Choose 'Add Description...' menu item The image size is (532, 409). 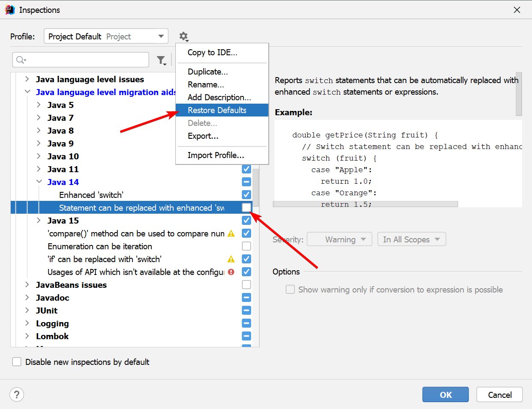[x=222, y=97]
